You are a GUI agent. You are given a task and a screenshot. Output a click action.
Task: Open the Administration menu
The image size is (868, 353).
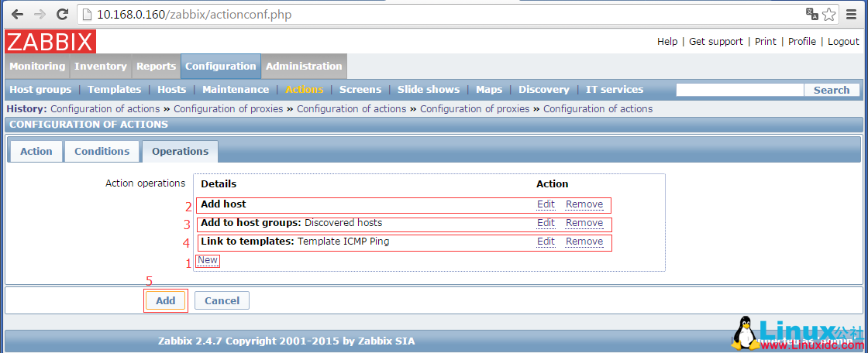[304, 67]
